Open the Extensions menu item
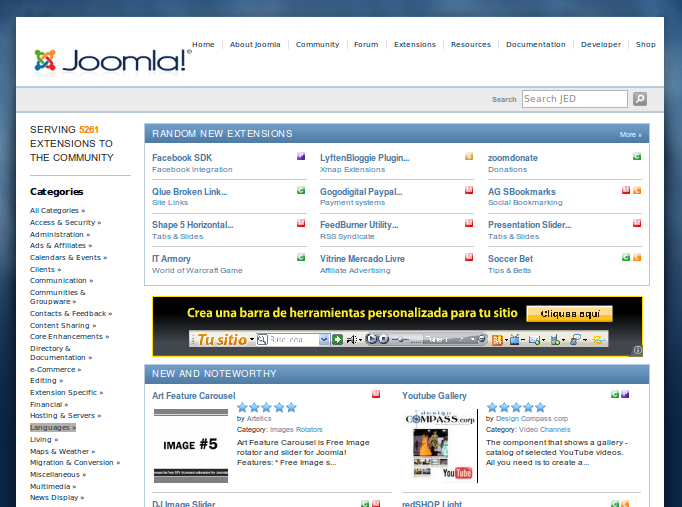 click(x=415, y=44)
